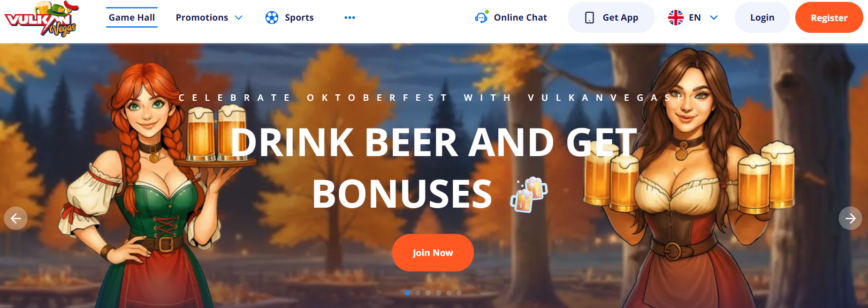Click the phone icon in Get App
Viewport: 868px width, 308px height.
[x=589, y=17]
